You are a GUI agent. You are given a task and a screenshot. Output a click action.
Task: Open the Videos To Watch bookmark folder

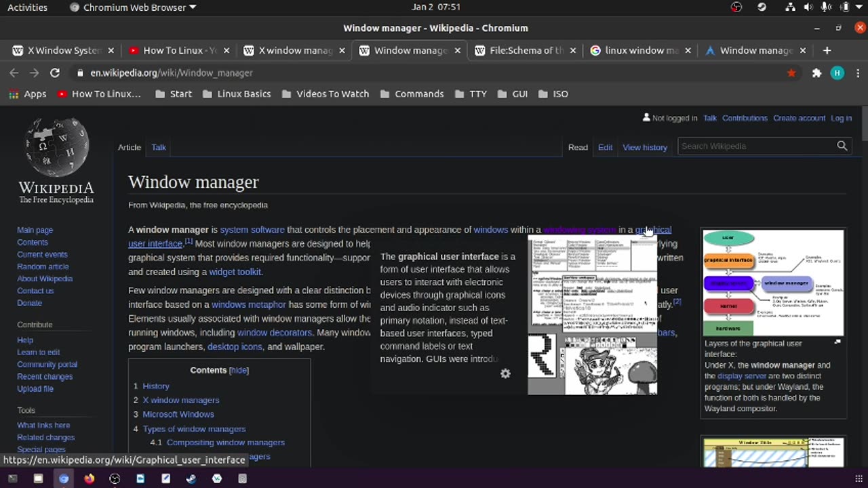point(325,94)
